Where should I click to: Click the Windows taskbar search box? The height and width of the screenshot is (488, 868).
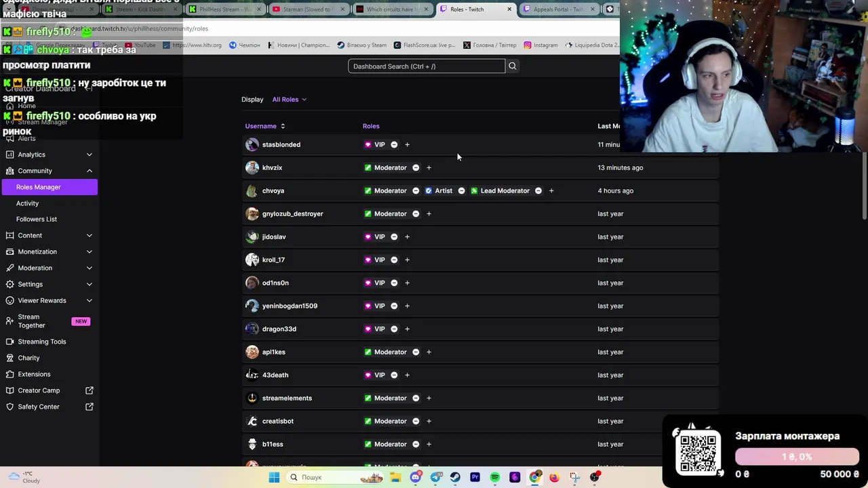pyautogui.click(x=336, y=477)
